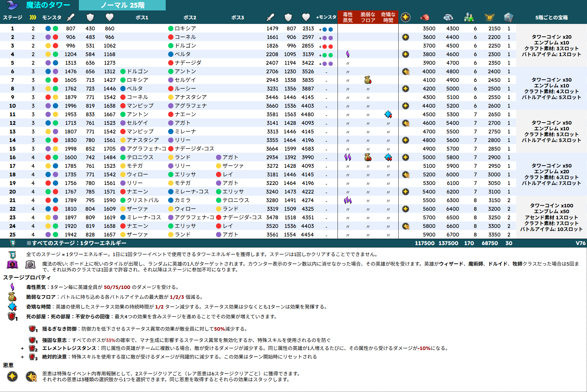Click the blue monster dot in stage 1
This screenshot has height=392, width=587.
48,29
